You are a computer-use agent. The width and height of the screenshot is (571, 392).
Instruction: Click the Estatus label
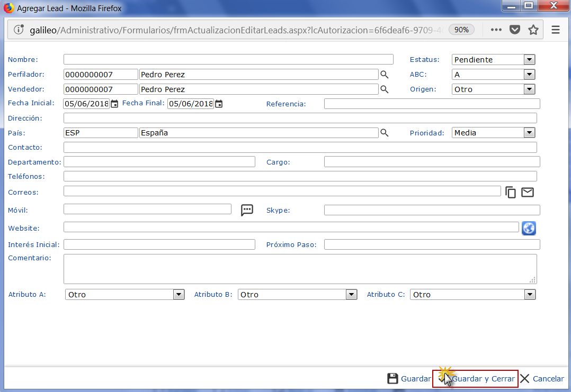tap(425, 60)
